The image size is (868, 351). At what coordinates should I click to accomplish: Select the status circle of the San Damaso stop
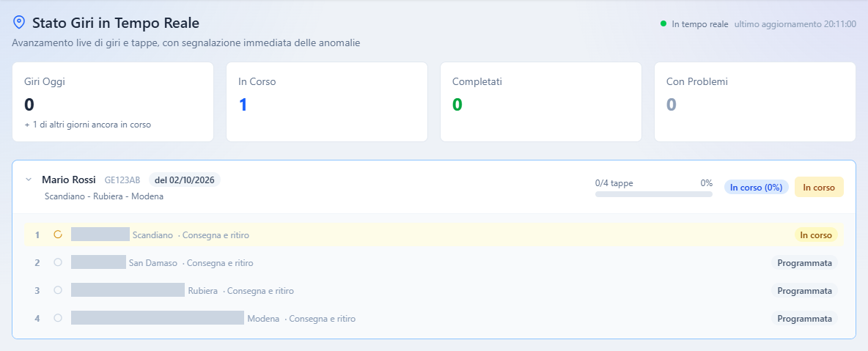(58, 262)
